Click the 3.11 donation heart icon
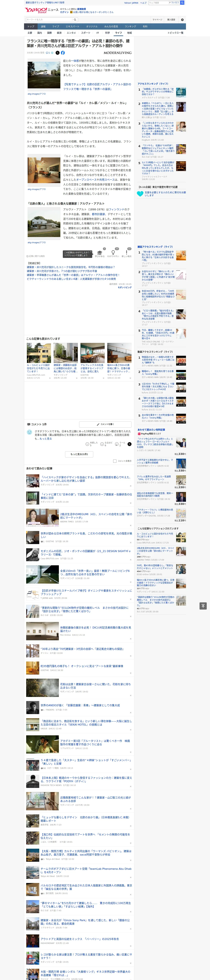This screenshot has height=980, width=210. (140, 194)
